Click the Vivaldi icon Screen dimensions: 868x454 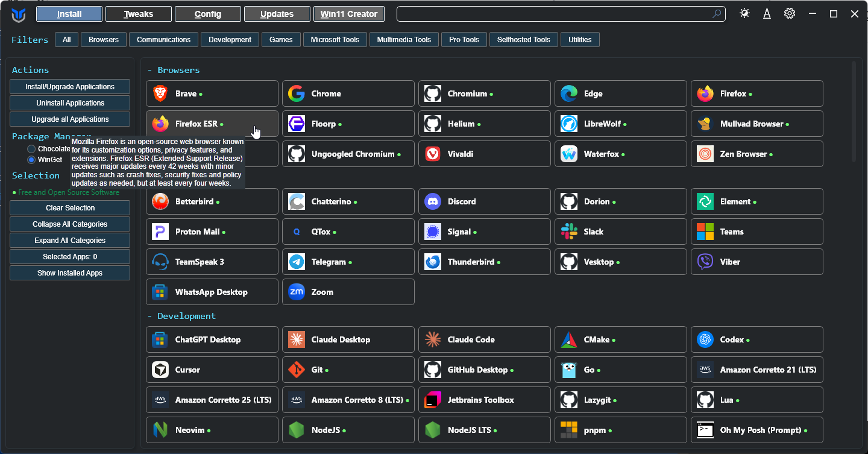coord(433,154)
